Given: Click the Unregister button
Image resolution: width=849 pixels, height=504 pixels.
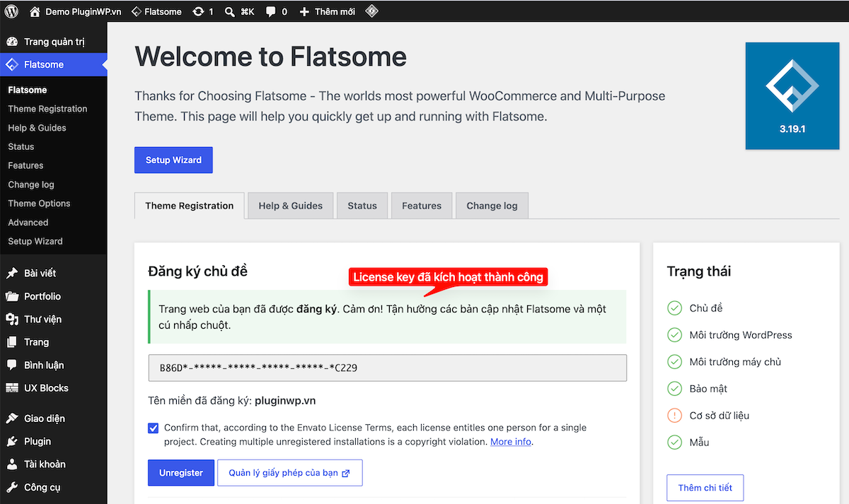Looking at the screenshot, I should coord(181,473).
